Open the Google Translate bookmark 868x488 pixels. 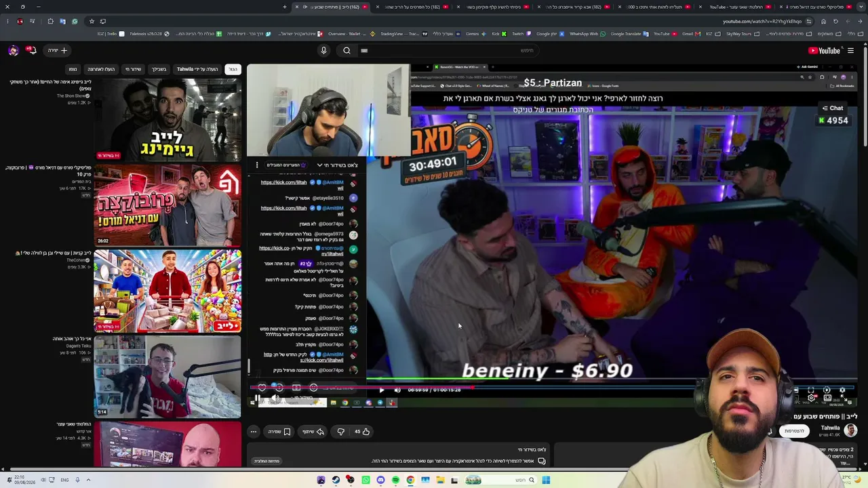coord(629,34)
